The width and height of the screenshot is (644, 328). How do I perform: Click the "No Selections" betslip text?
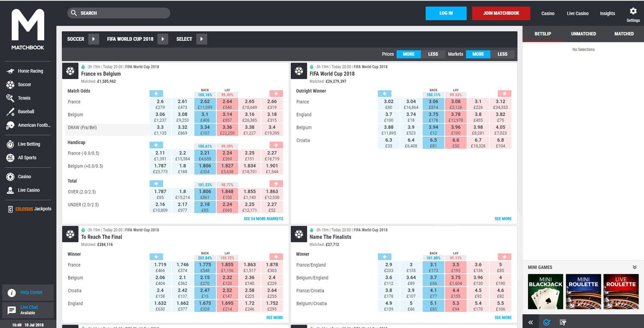(583, 50)
